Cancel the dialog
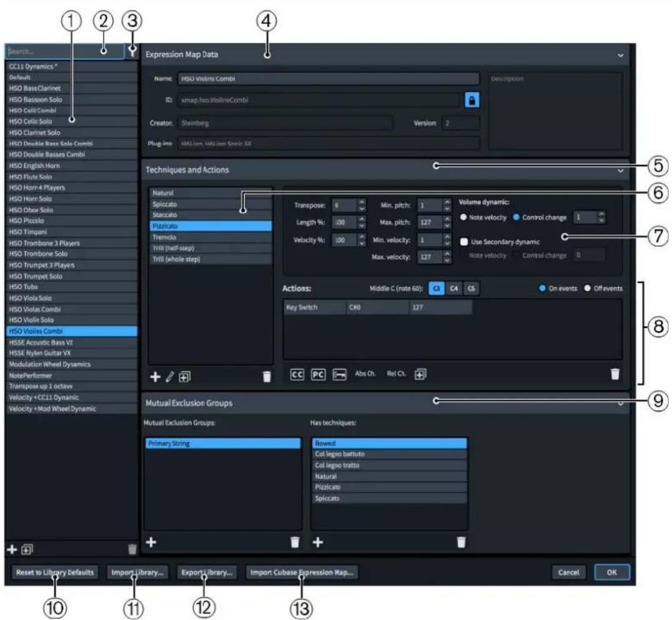 click(x=569, y=573)
